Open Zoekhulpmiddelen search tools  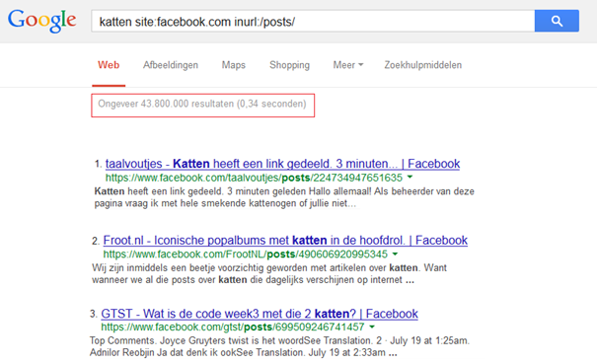tap(423, 65)
